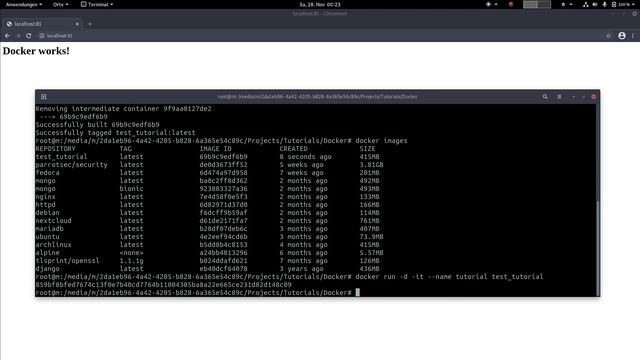This screenshot has height=360, width=640.
Task: Close the terminal window
Action: 593,97
